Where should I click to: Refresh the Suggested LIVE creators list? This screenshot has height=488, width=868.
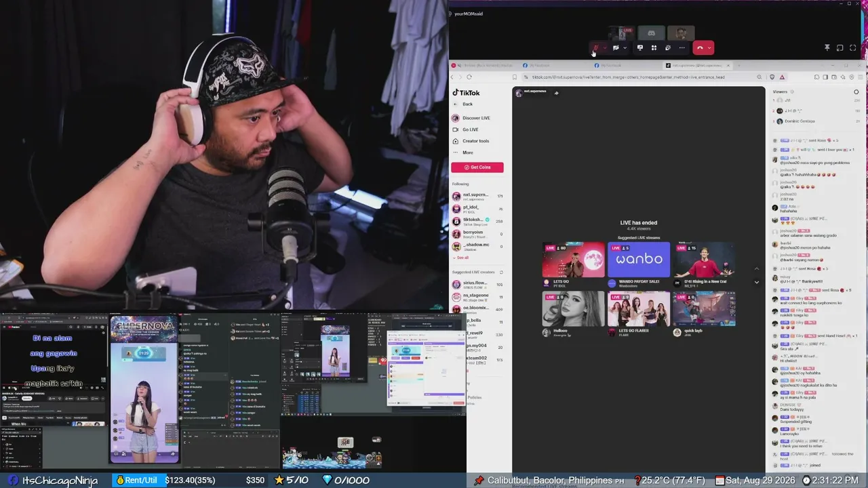tap(501, 272)
